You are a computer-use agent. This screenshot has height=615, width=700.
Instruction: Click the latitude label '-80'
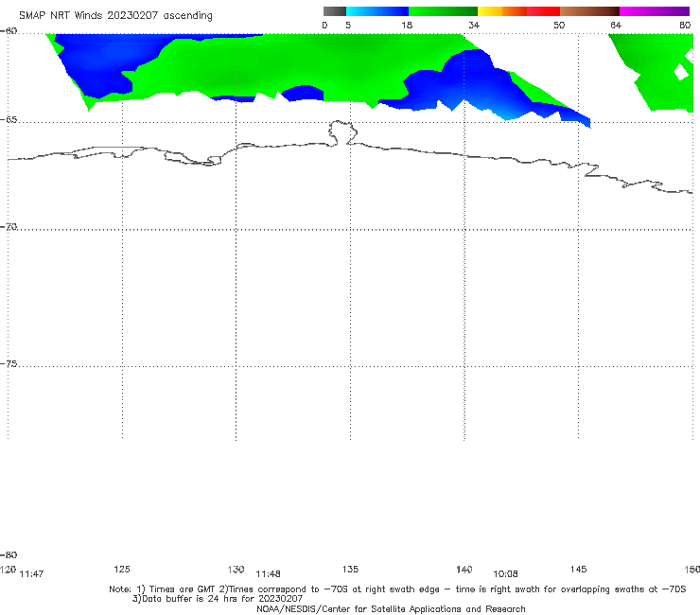[9, 555]
